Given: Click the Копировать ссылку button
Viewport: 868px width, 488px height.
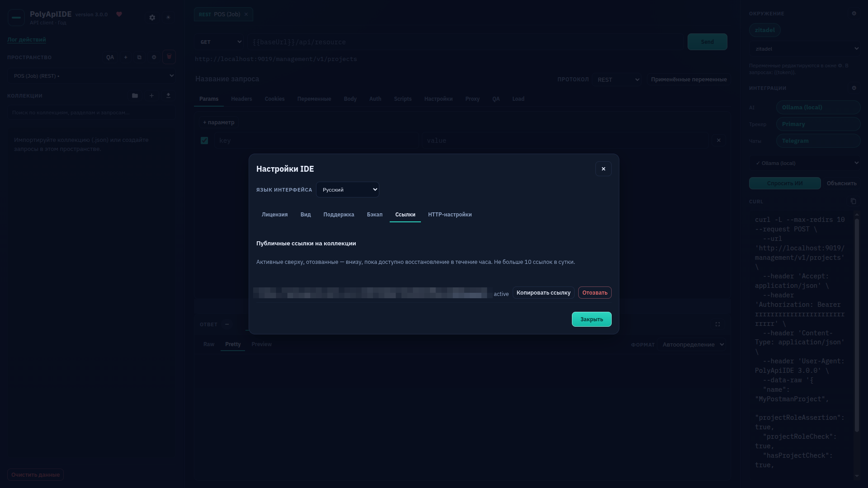Looking at the screenshot, I should click(x=543, y=293).
